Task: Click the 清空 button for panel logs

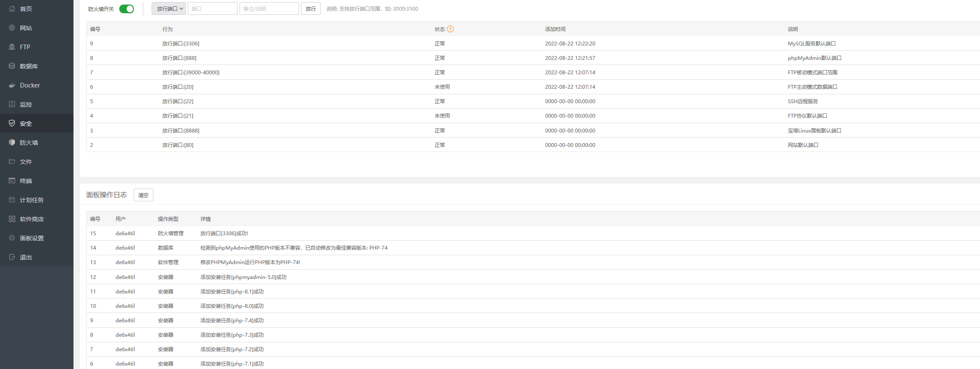Action: click(x=144, y=195)
